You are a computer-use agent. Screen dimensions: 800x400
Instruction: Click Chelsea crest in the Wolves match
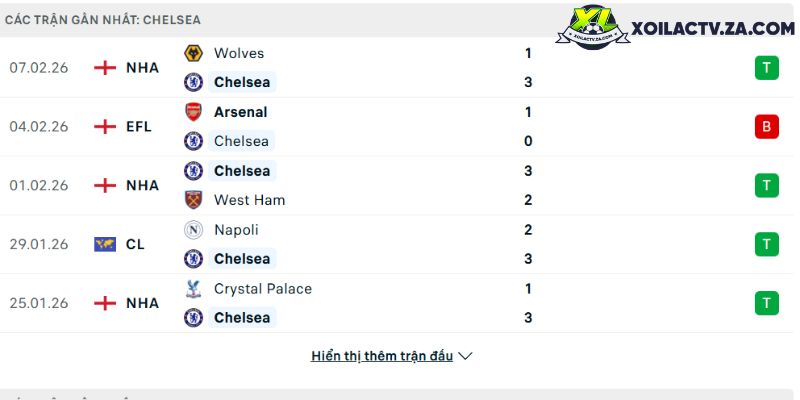(193, 82)
